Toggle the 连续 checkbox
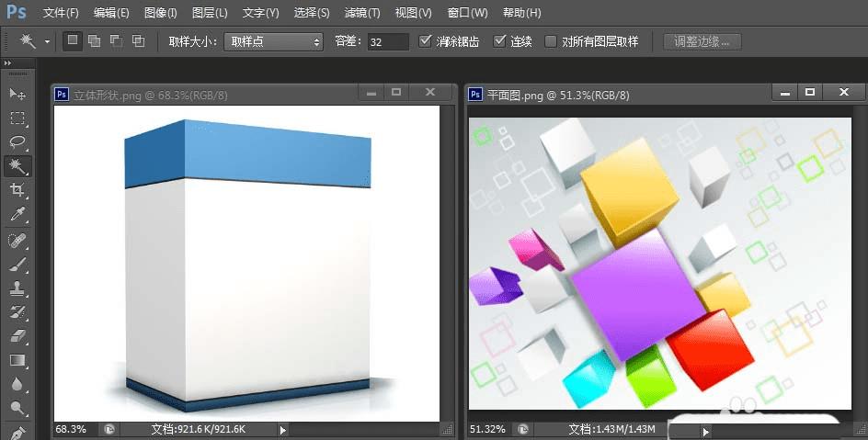 pos(499,41)
